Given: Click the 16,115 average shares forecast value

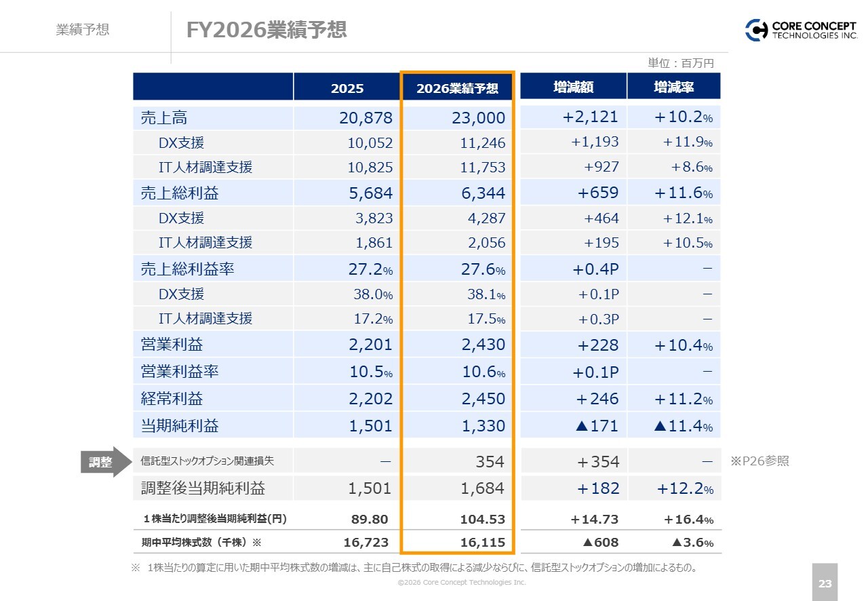Looking at the screenshot, I should [481, 543].
